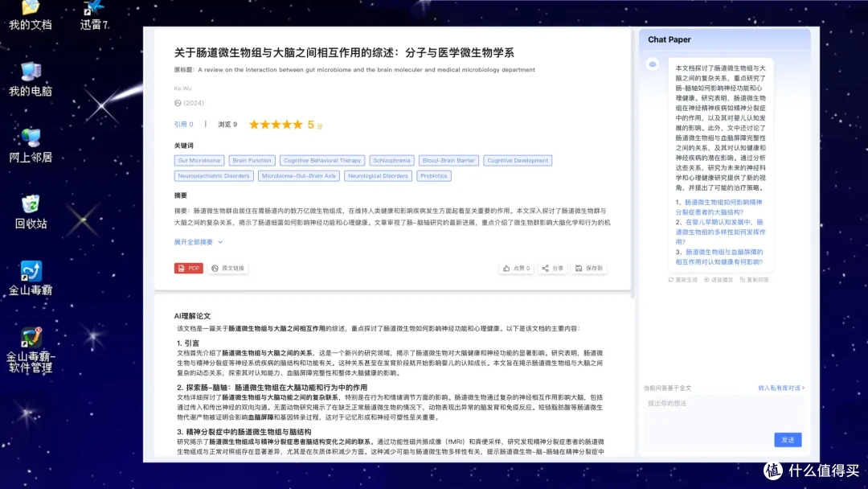Click 语音播放 to play audio
868x489 pixels.
[718, 280]
